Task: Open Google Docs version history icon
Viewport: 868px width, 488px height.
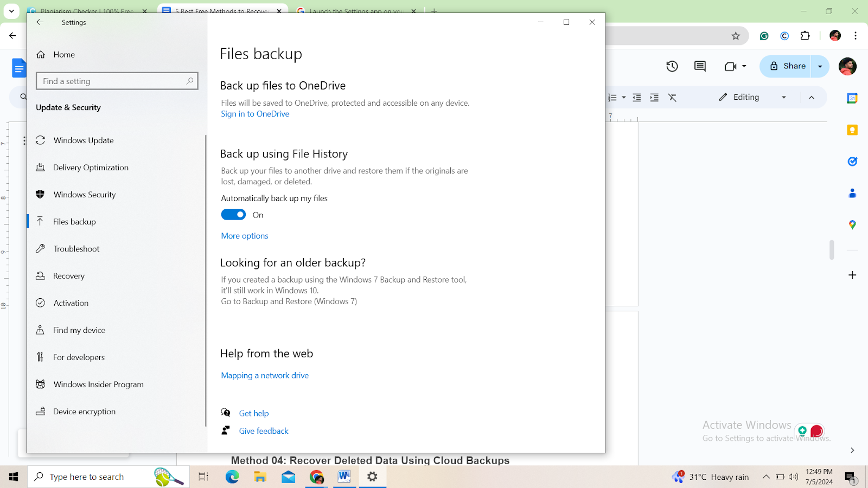Action: coord(672,66)
